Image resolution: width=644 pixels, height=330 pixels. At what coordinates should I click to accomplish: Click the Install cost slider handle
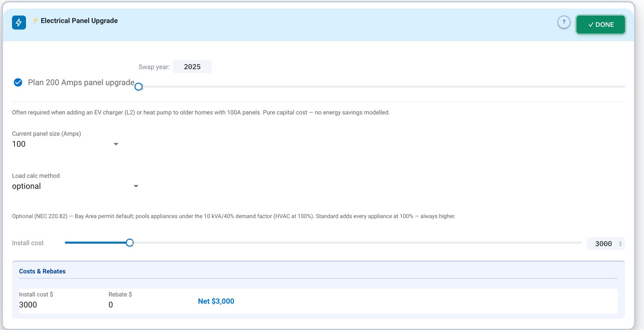point(130,243)
